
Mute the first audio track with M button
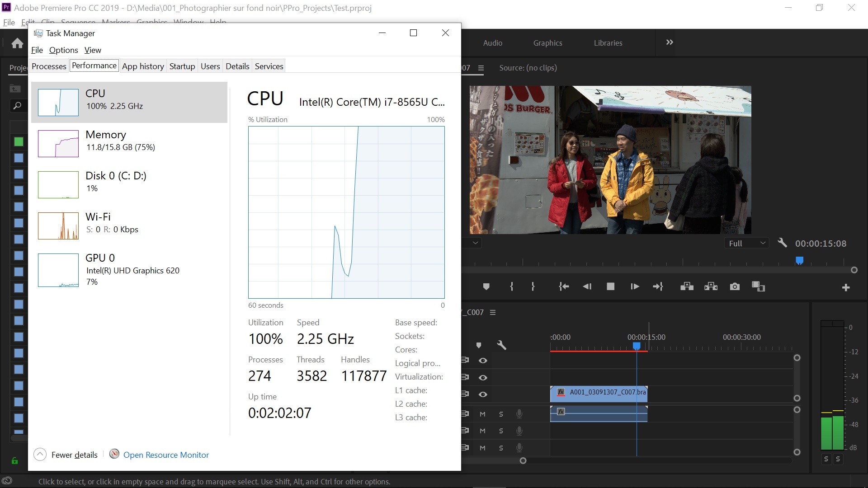(x=482, y=413)
